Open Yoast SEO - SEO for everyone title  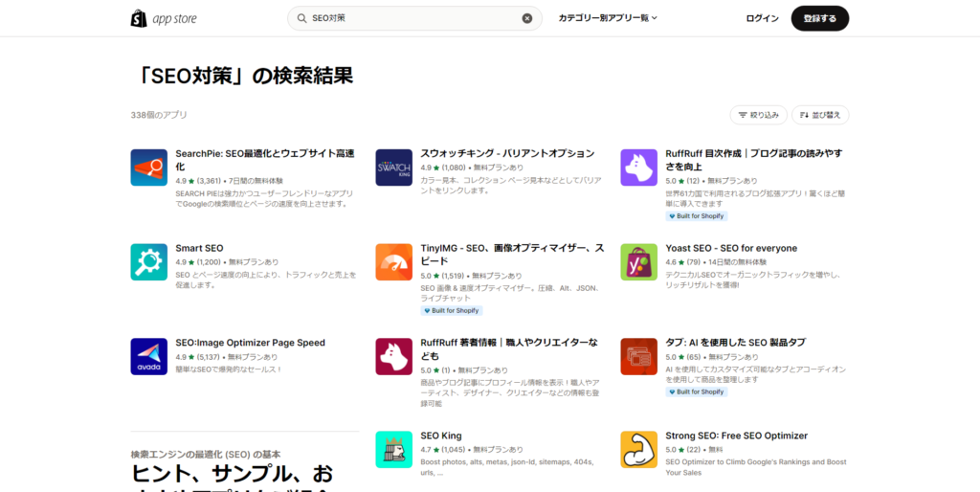click(x=731, y=248)
